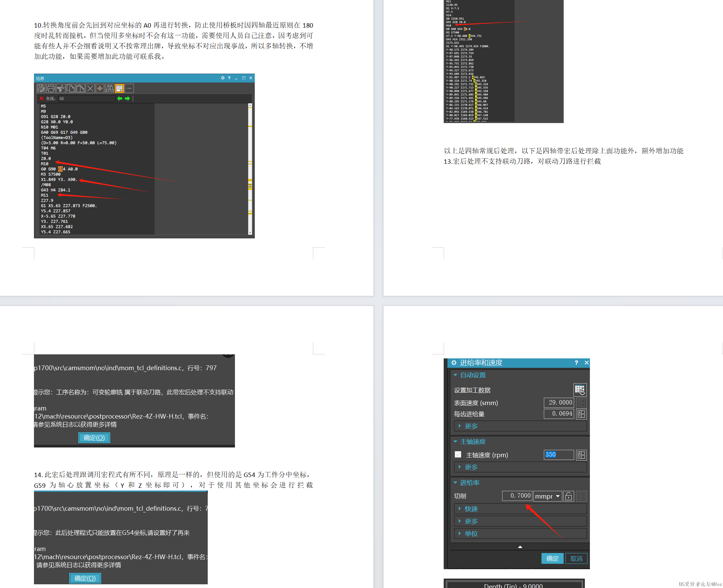Toggle the highlighted word-wrap icon in 信息 toolbar
Viewport: 723px width, 588px height.
click(x=120, y=88)
